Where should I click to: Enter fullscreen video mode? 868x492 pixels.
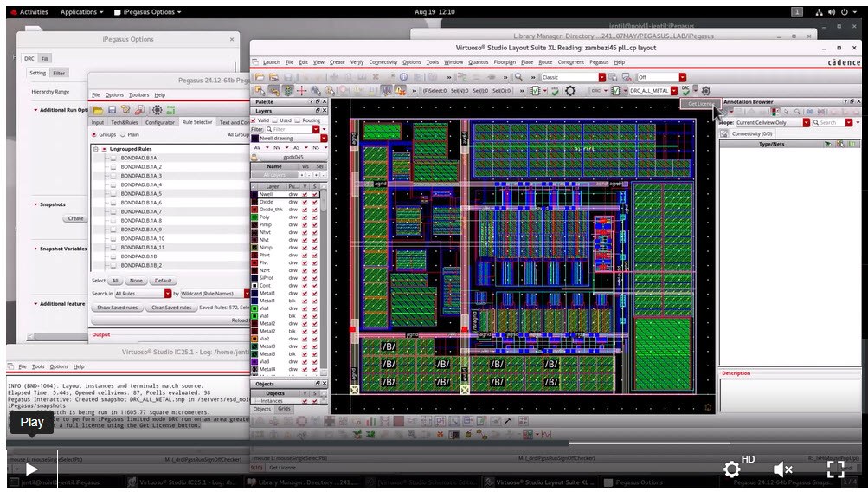point(836,469)
